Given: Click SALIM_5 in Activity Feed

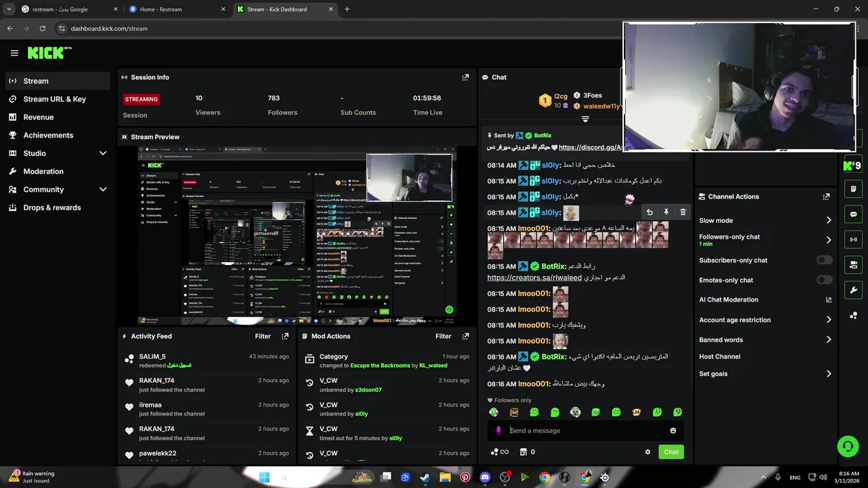Looking at the screenshot, I should point(153,357).
